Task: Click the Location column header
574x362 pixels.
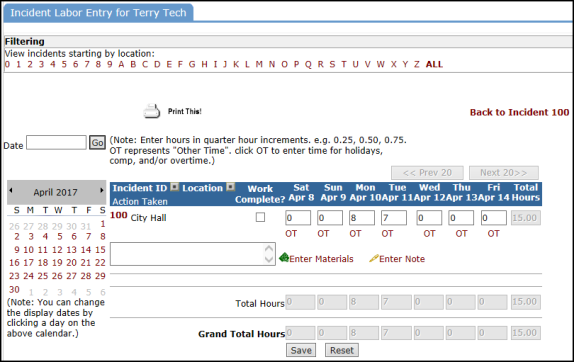Action: pyautogui.click(x=202, y=188)
